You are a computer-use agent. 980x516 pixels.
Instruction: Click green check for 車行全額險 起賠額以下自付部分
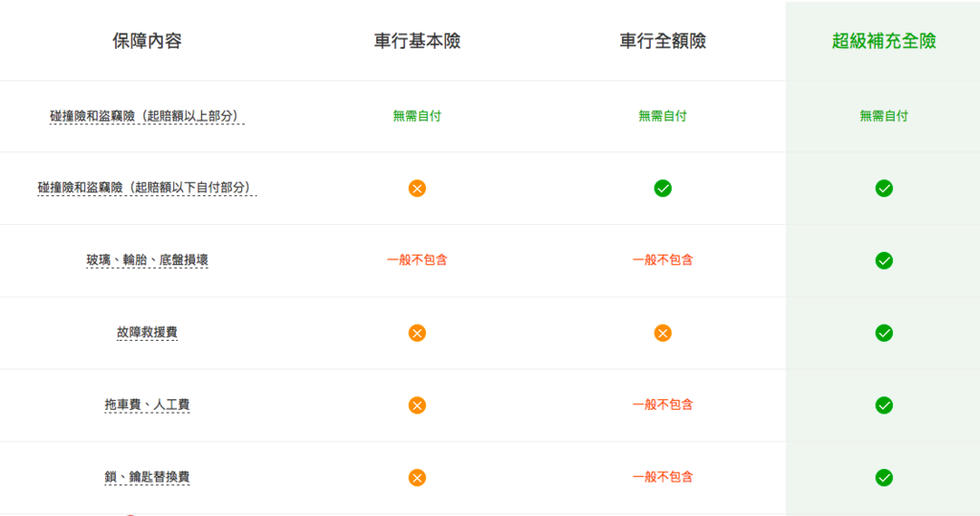(662, 189)
